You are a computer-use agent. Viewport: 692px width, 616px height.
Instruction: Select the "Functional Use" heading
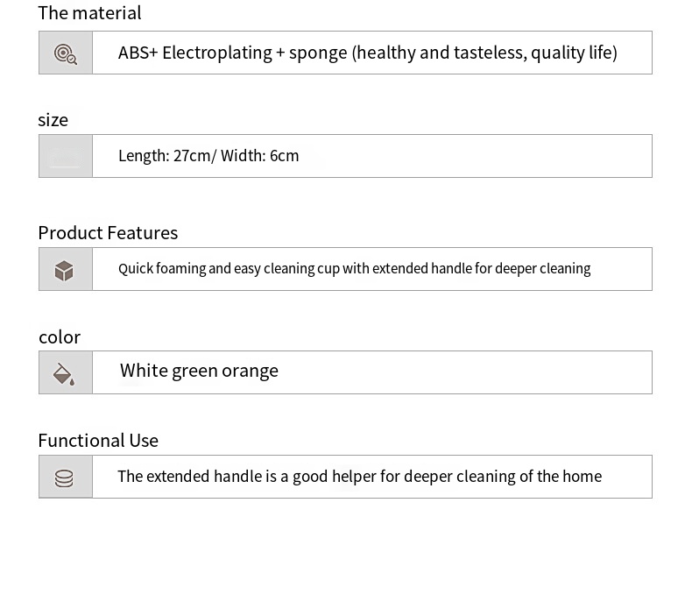(x=98, y=441)
